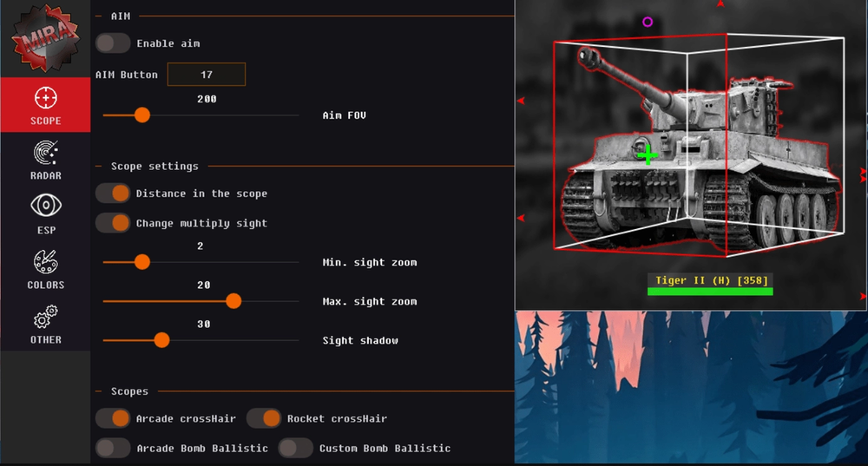Click the AIM Button field showing 17

click(207, 74)
